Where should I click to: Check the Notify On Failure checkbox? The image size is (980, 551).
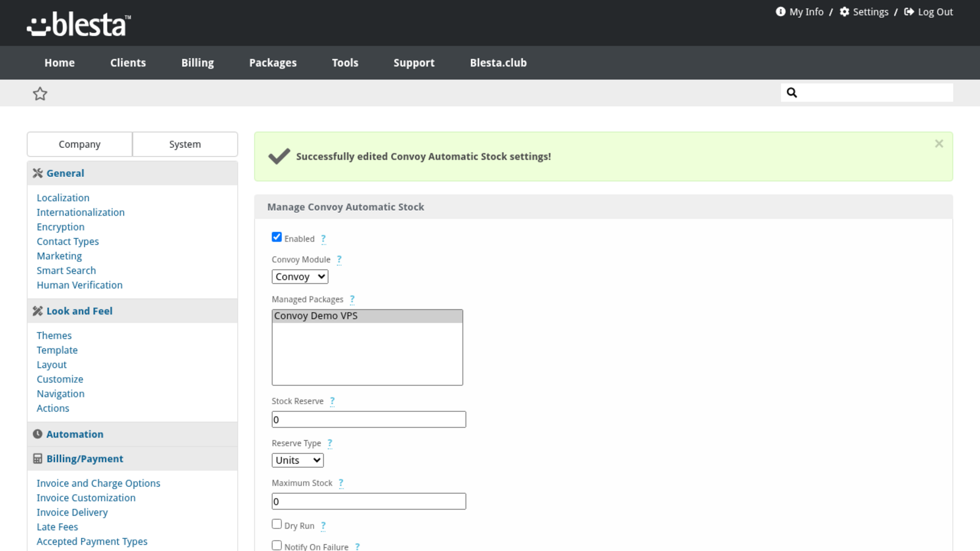coord(277,545)
